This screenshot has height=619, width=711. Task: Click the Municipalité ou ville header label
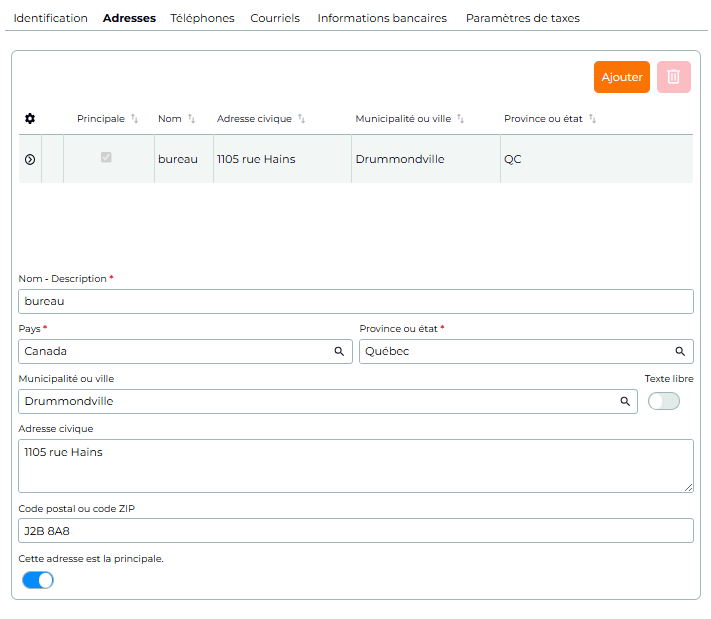(x=403, y=119)
